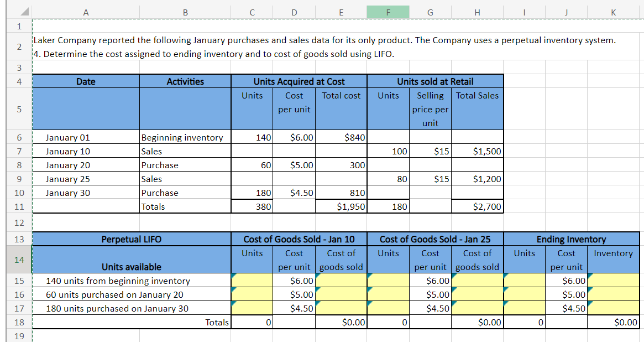Select column J header

tap(567, 12)
